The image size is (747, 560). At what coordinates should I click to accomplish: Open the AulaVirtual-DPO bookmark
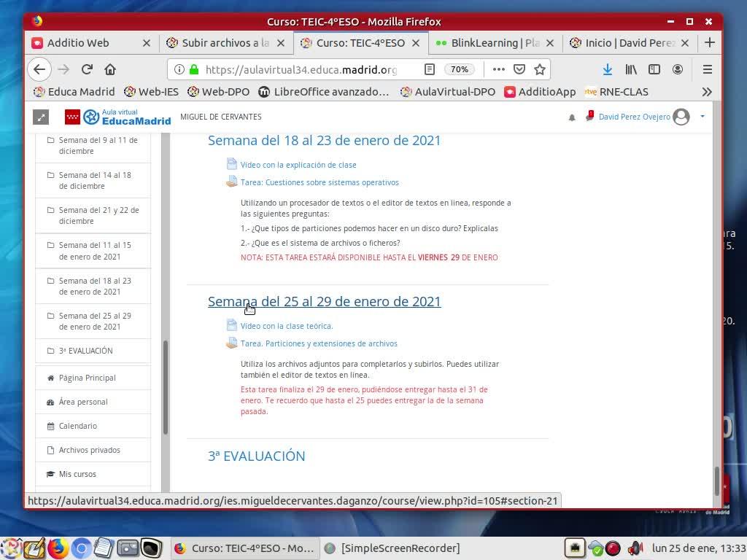click(448, 92)
